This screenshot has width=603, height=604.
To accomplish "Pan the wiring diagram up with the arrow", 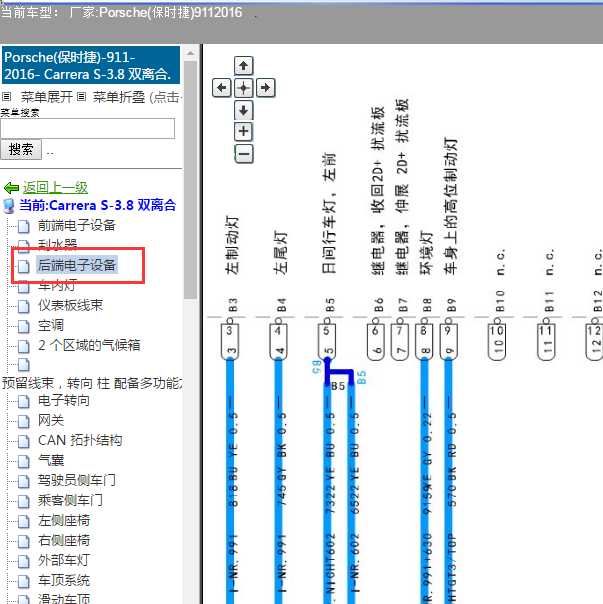I will (244, 65).
